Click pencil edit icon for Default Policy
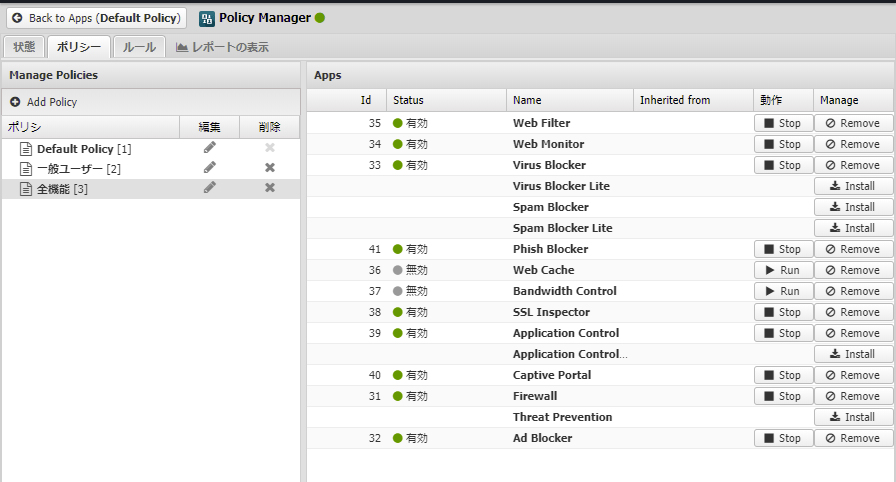This screenshot has height=482, width=896. pos(210,148)
